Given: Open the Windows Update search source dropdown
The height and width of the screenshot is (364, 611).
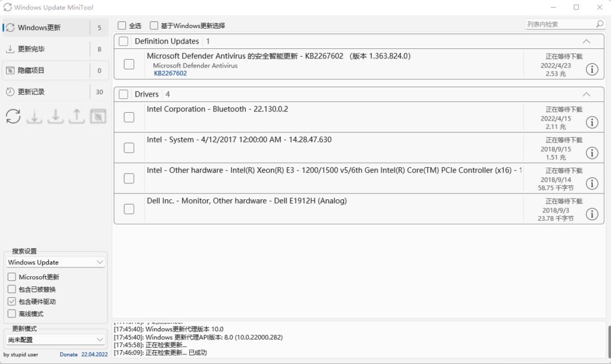Looking at the screenshot, I should click(x=55, y=263).
